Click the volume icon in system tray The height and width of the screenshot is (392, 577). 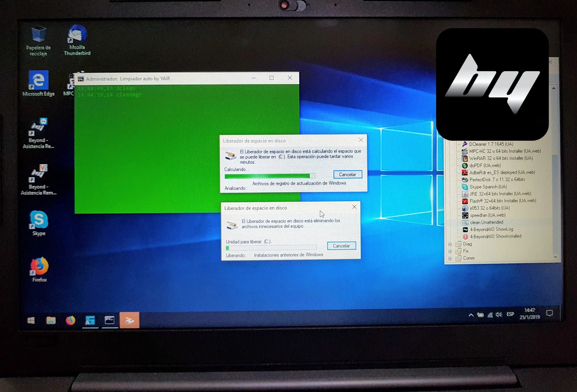[x=499, y=315]
